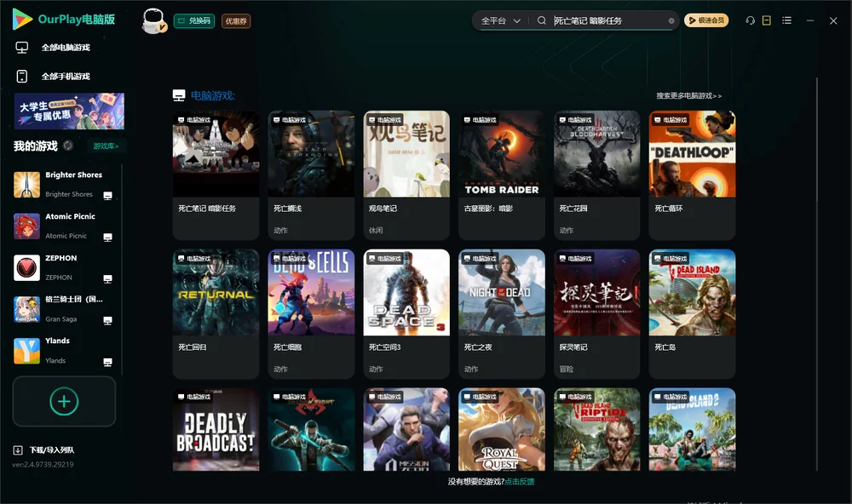Image resolution: width=852 pixels, height=504 pixels.
Task: Click the redeem code button 兑换码
Action: coord(194,21)
